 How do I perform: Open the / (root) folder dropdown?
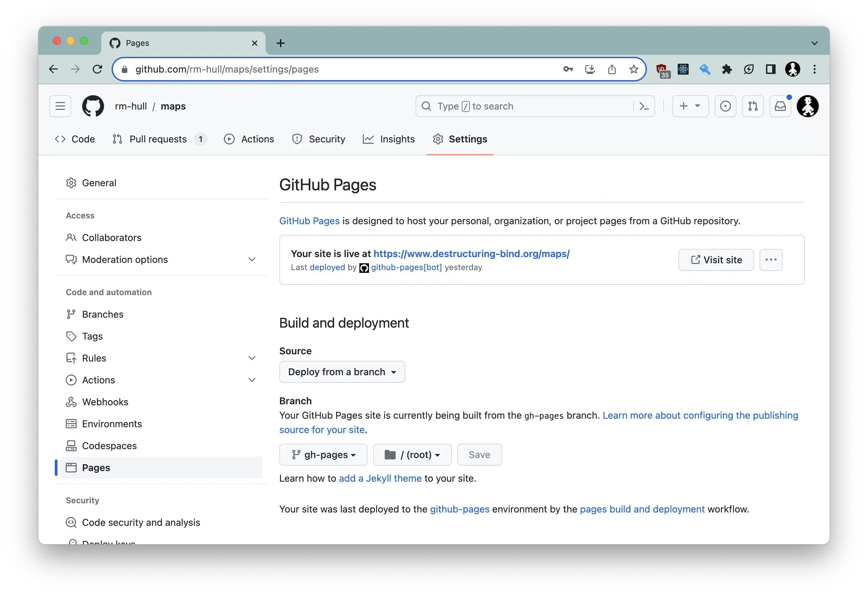[x=412, y=455]
